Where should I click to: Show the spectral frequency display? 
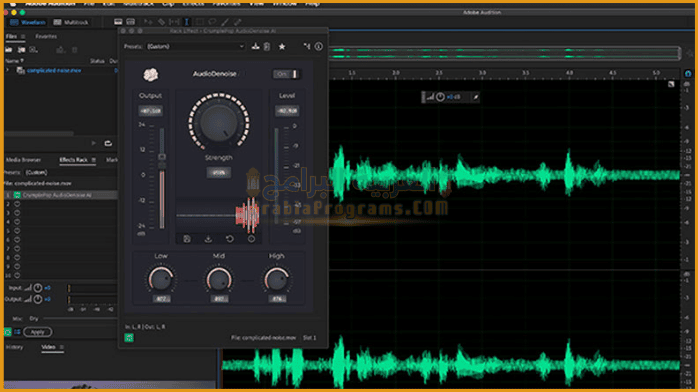pyautogui.click(x=118, y=22)
